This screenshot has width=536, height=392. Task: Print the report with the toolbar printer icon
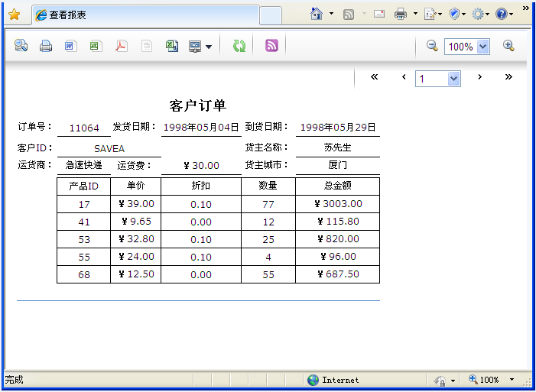[x=46, y=46]
